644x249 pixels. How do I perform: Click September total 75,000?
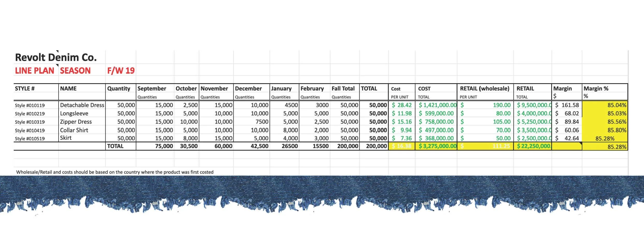click(164, 146)
